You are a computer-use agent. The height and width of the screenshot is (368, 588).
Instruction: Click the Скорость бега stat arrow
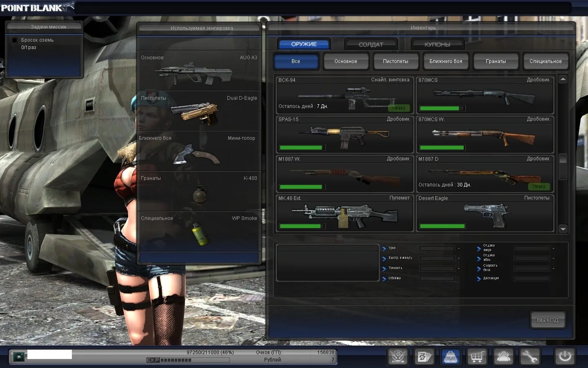[x=479, y=269]
